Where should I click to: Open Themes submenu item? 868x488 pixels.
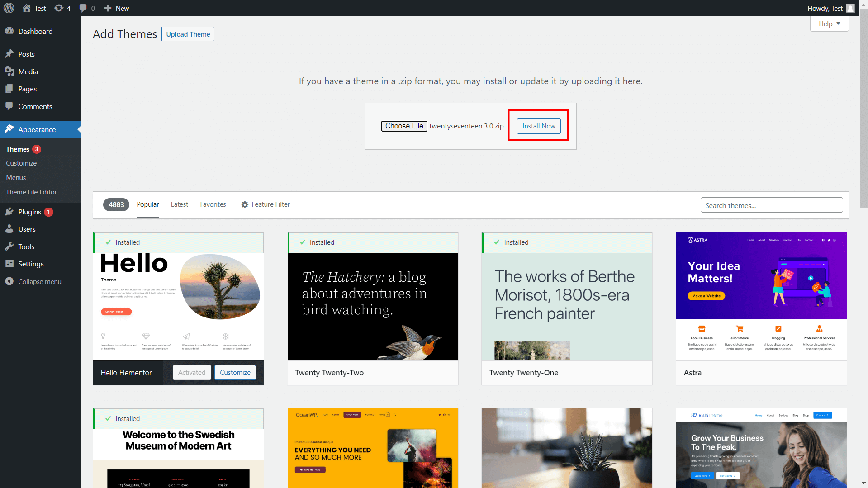18,149
